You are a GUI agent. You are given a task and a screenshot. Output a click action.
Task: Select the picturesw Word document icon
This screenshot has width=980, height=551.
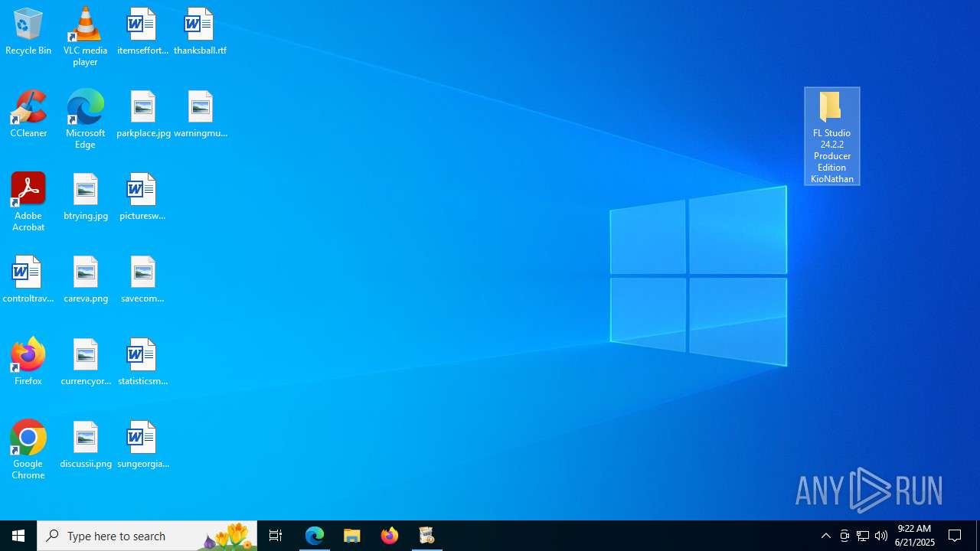pyautogui.click(x=142, y=197)
